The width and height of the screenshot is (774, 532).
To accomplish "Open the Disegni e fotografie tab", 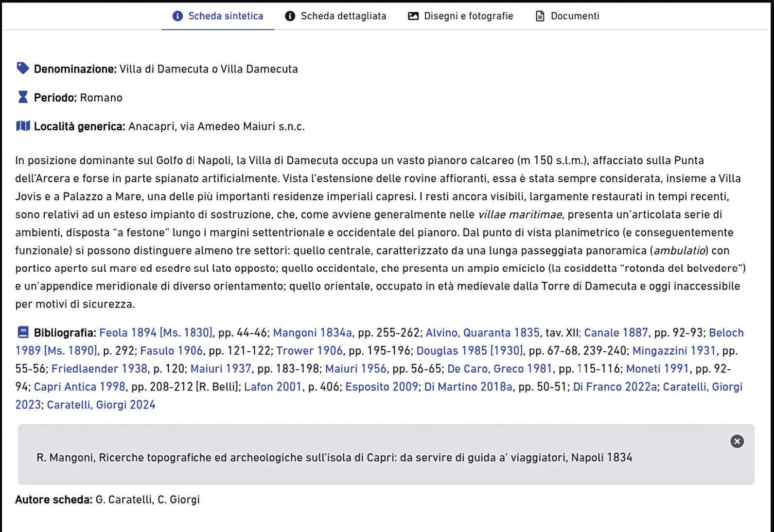I will [468, 16].
